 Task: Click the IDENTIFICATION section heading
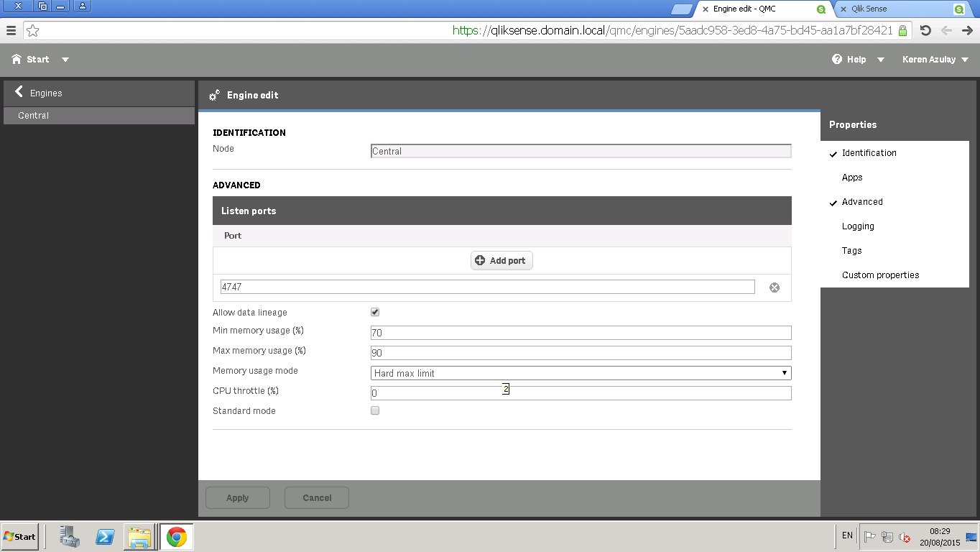[x=249, y=133]
